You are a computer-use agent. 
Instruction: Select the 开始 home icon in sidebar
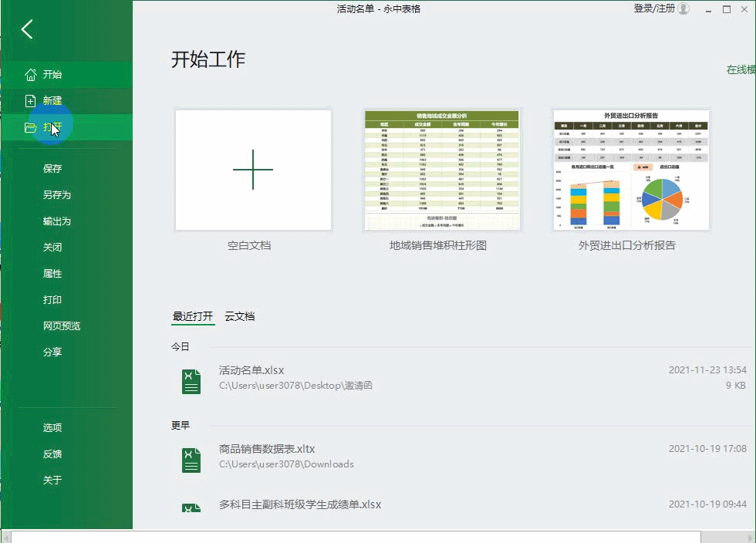pyautogui.click(x=29, y=73)
